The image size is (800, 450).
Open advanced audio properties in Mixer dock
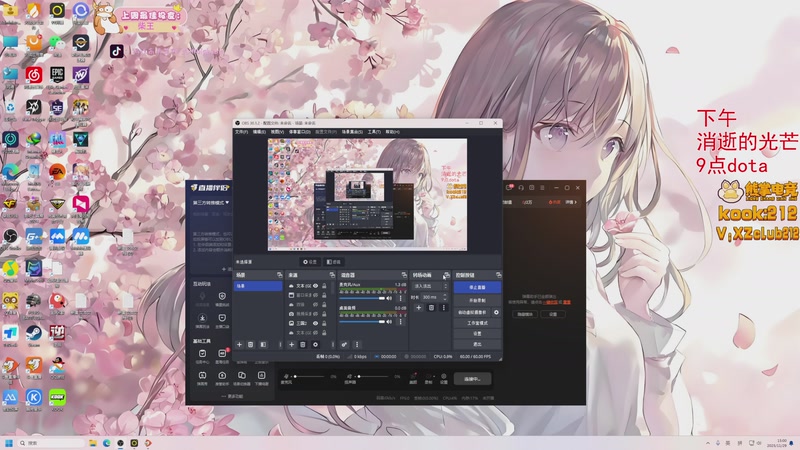point(344,344)
